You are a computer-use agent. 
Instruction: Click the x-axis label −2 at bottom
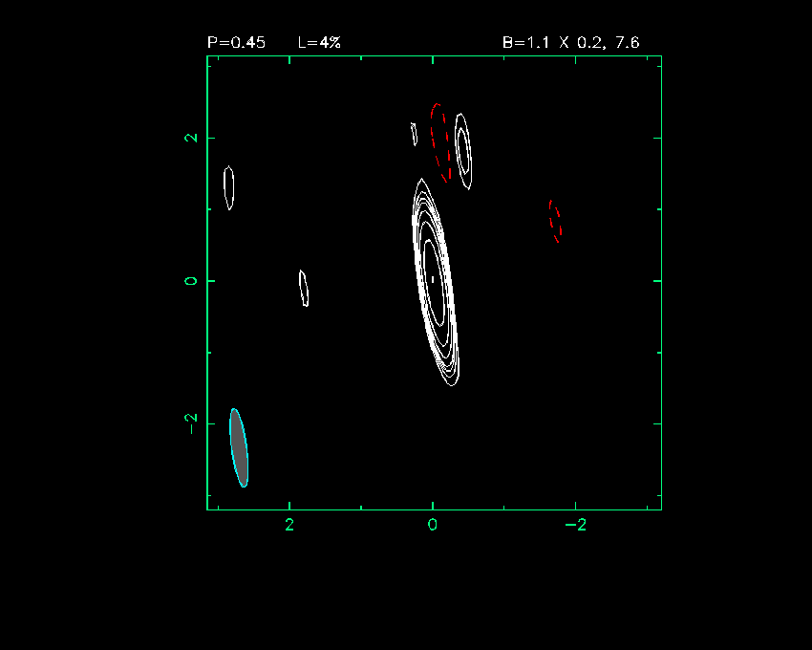[x=575, y=525]
